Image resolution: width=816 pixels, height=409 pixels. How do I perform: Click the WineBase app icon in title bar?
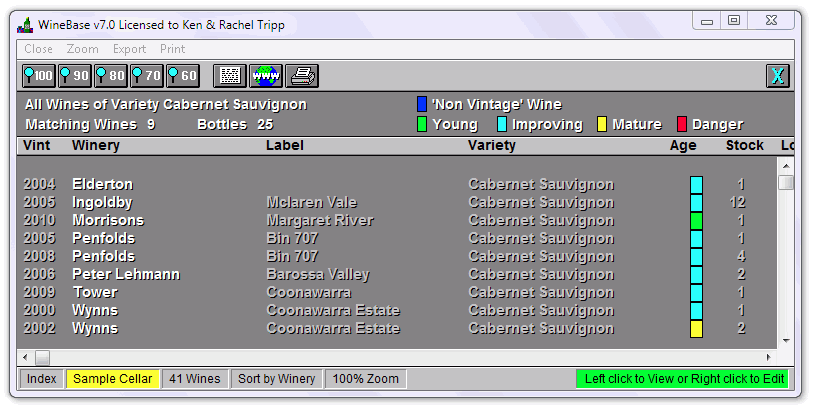point(25,24)
